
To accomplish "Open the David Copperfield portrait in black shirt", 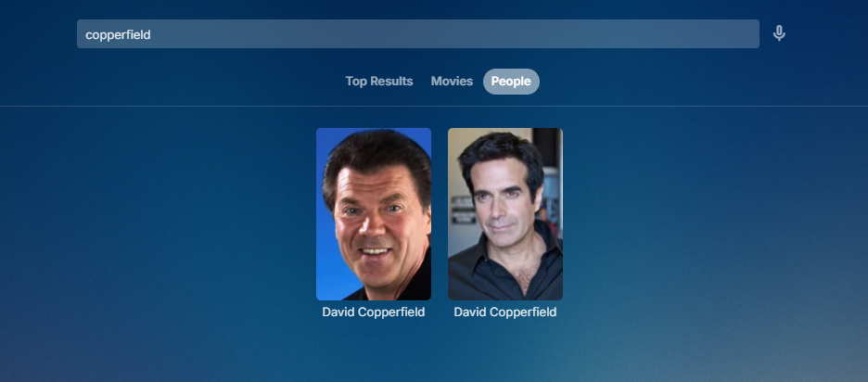I will pyautogui.click(x=505, y=214).
